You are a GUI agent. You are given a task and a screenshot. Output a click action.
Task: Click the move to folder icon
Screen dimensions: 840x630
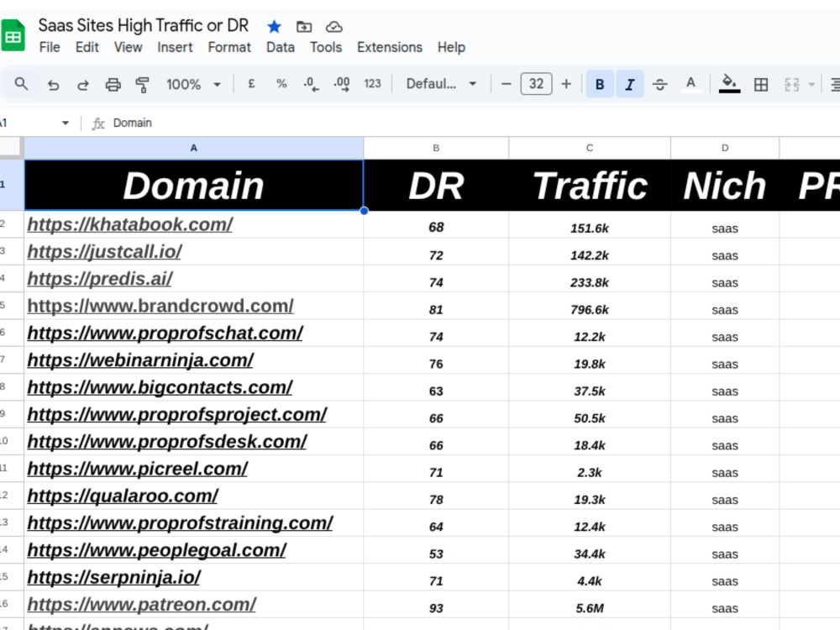click(304, 26)
